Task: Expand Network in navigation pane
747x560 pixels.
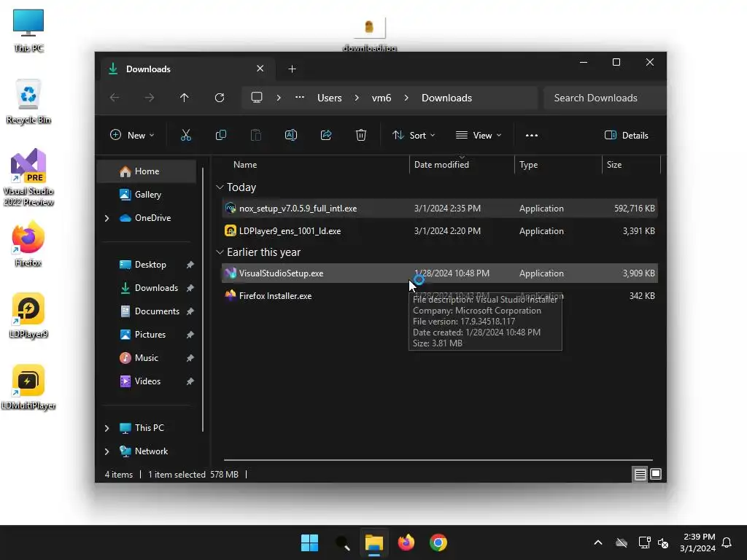Action: 107,451
